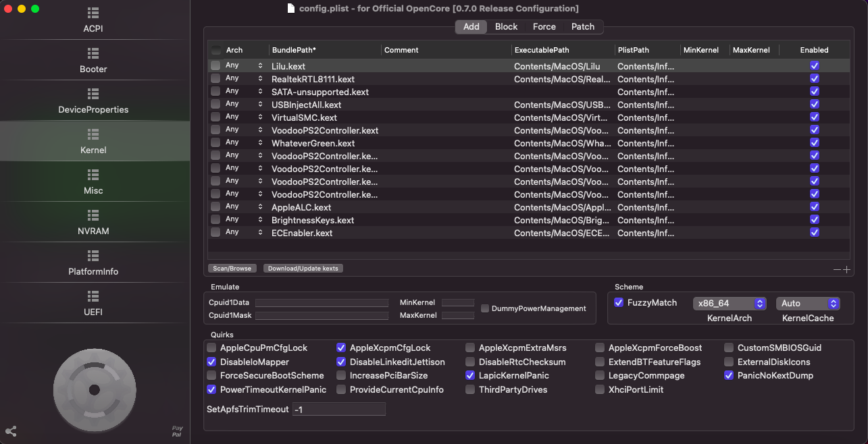Toggle DummyPowerManagement checkbox
The height and width of the screenshot is (444, 868).
[485, 308]
